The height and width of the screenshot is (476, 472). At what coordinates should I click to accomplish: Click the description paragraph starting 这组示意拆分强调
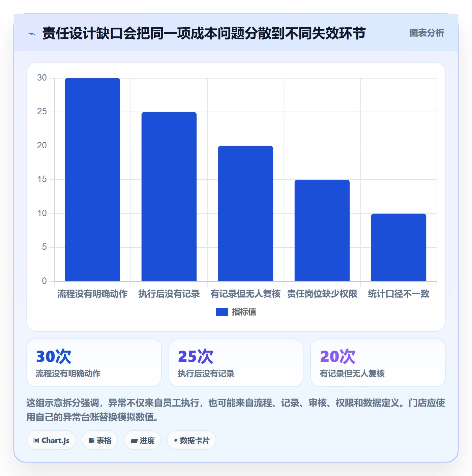(x=236, y=410)
